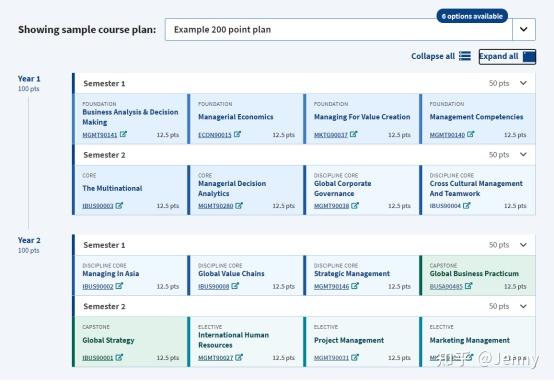554x384 pixels.
Task: Open the MGMT90018 subject code link
Action: click(331, 206)
